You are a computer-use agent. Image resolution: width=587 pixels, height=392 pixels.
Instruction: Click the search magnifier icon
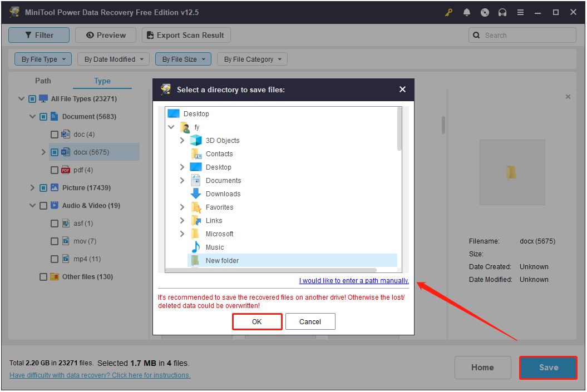click(x=477, y=34)
